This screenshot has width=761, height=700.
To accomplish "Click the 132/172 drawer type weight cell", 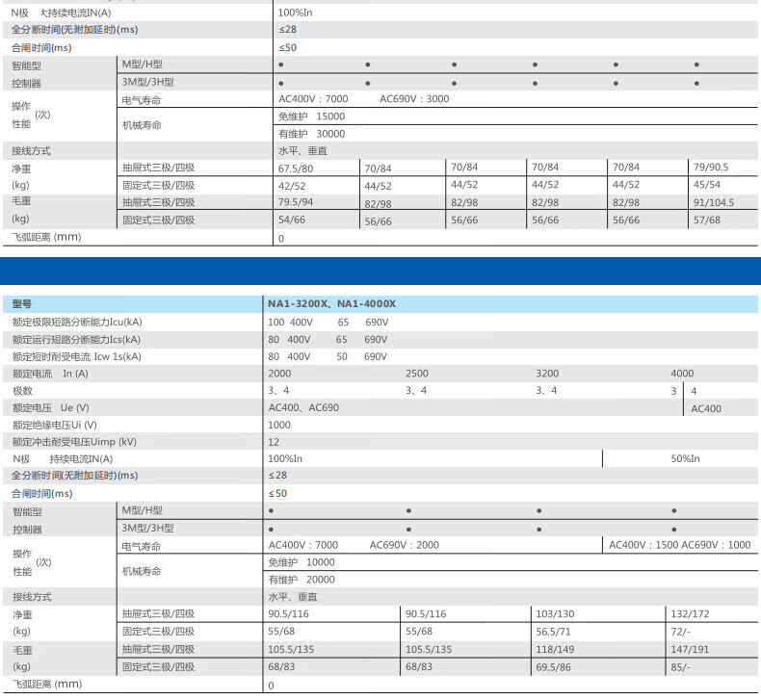I will [x=690, y=614].
